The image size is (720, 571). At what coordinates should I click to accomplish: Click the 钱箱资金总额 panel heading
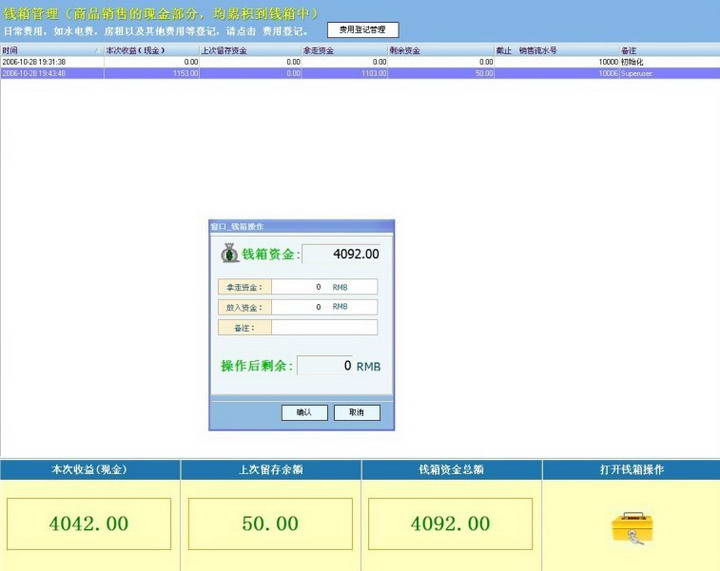point(451,470)
